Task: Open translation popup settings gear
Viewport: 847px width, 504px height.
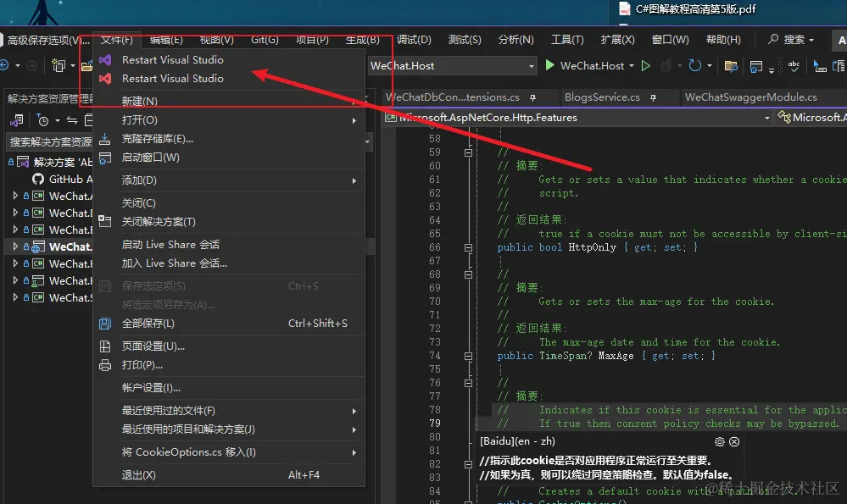Action: pyautogui.click(x=720, y=441)
